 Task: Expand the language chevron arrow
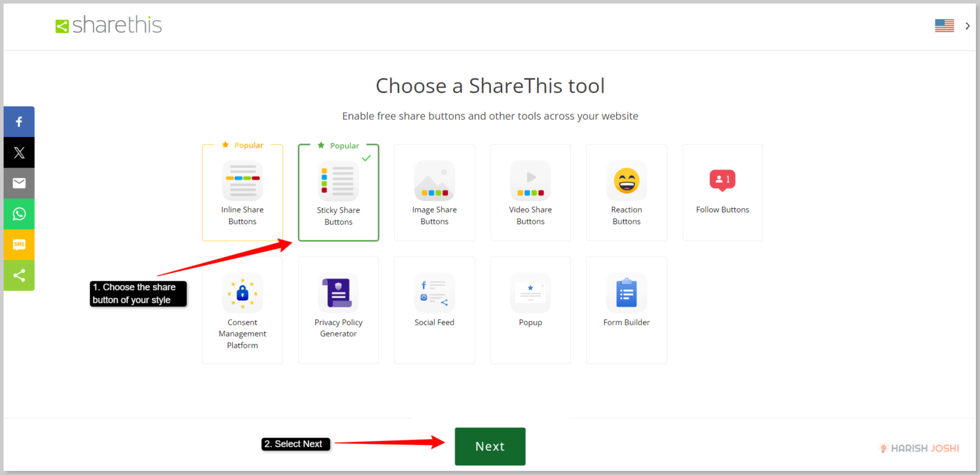coord(967,26)
